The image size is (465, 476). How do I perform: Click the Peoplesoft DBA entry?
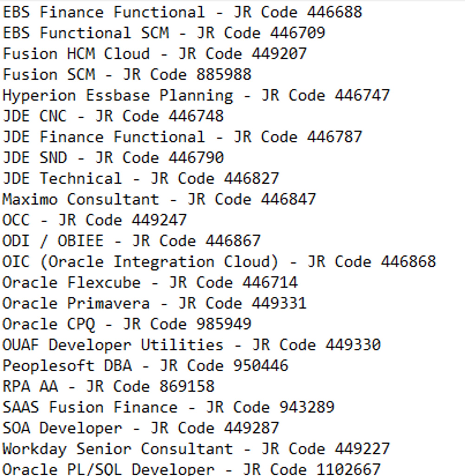pos(145,366)
